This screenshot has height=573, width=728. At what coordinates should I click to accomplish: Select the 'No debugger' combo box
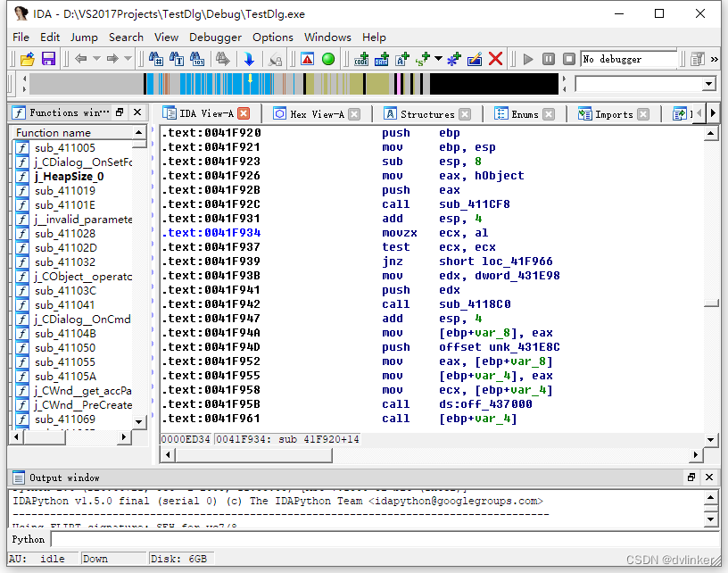[628, 59]
